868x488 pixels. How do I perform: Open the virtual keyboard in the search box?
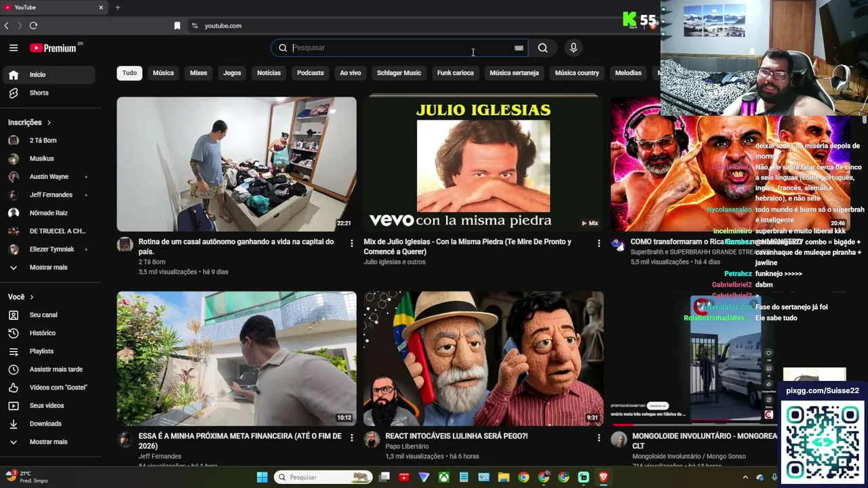[x=519, y=48]
